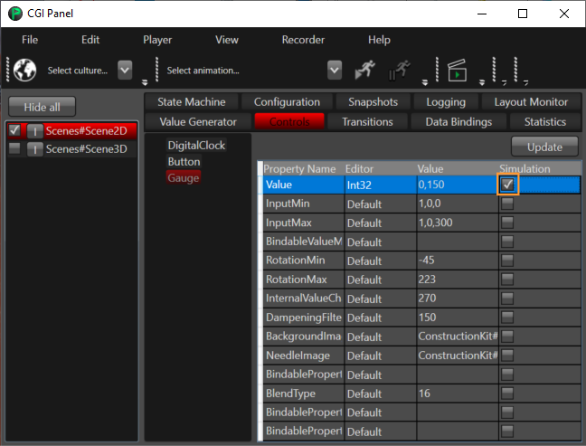
Task: Open toolbar overflow arrow after animation icons
Action: [425, 83]
